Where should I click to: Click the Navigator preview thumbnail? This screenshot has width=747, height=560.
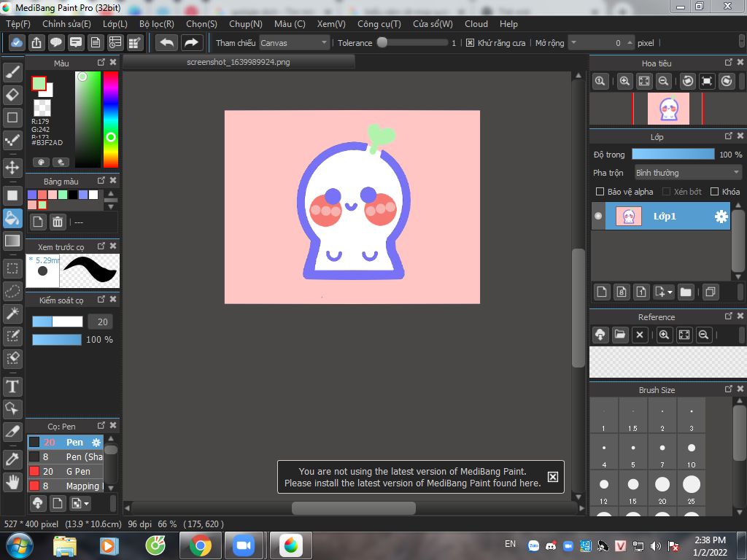668,108
